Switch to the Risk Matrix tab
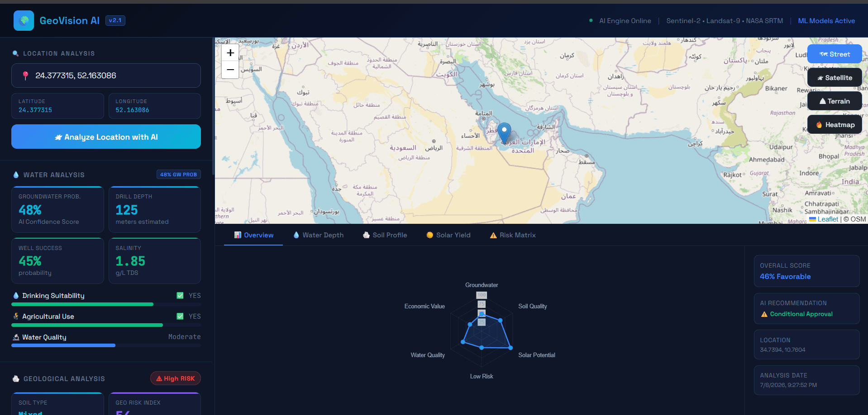The height and width of the screenshot is (415, 868). coord(513,235)
